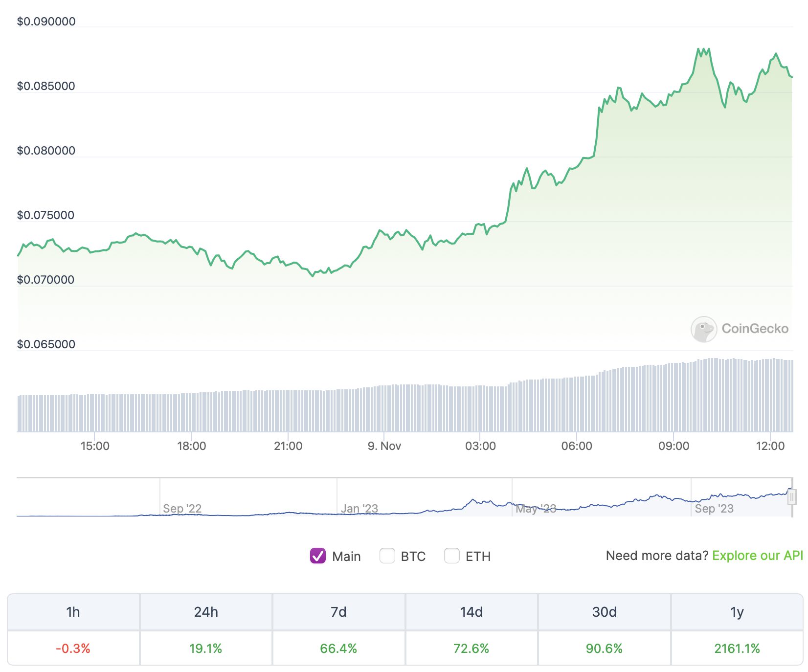Select the 30d column header
This screenshot has width=808, height=672.
point(605,612)
